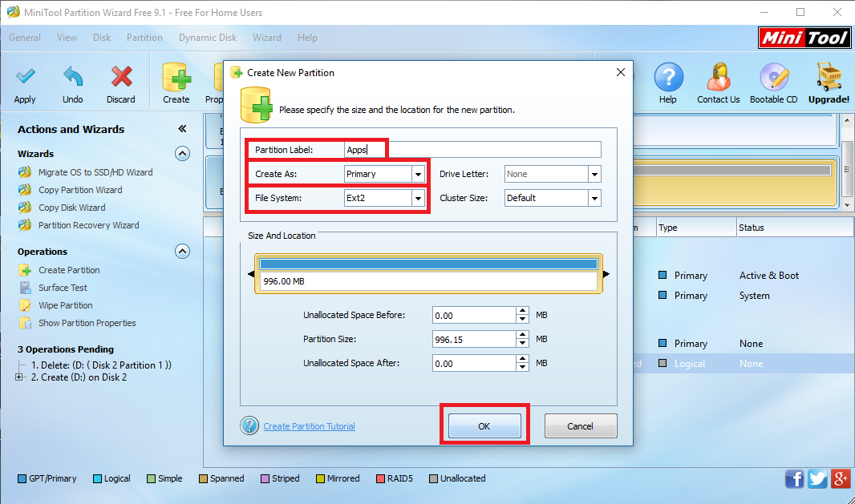Open the Google Plus share icon
This screenshot has width=855, height=504.
tap(841, 479)
